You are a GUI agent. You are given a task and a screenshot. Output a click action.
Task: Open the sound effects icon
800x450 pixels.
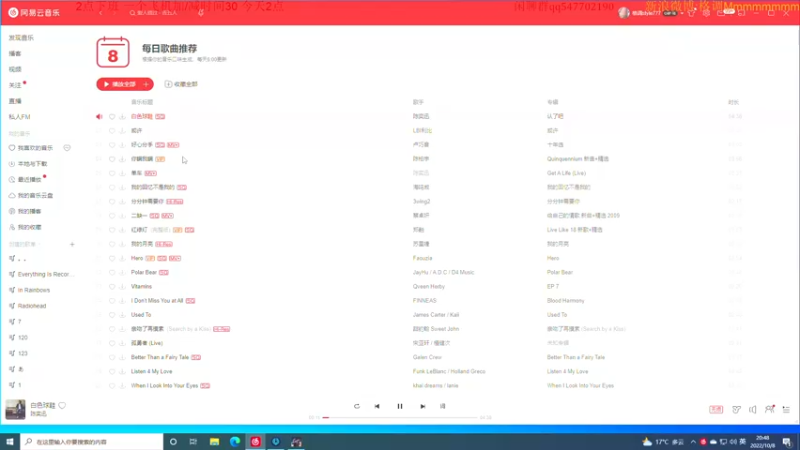736,409
